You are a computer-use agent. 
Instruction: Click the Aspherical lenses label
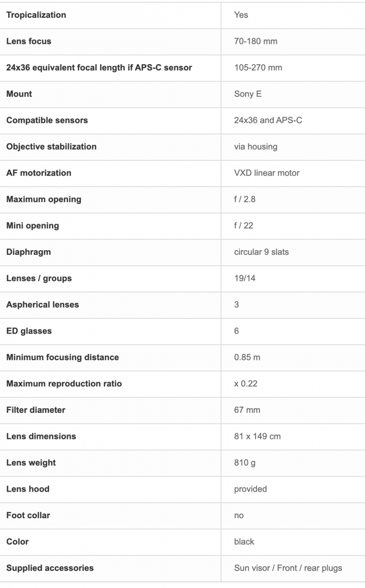[42, 304]
